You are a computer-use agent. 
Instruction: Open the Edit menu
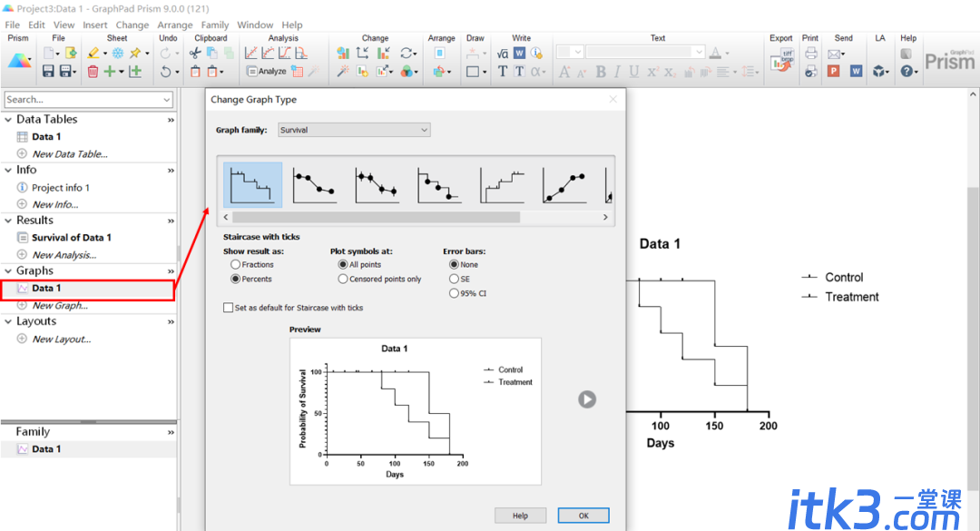(37, 25)
